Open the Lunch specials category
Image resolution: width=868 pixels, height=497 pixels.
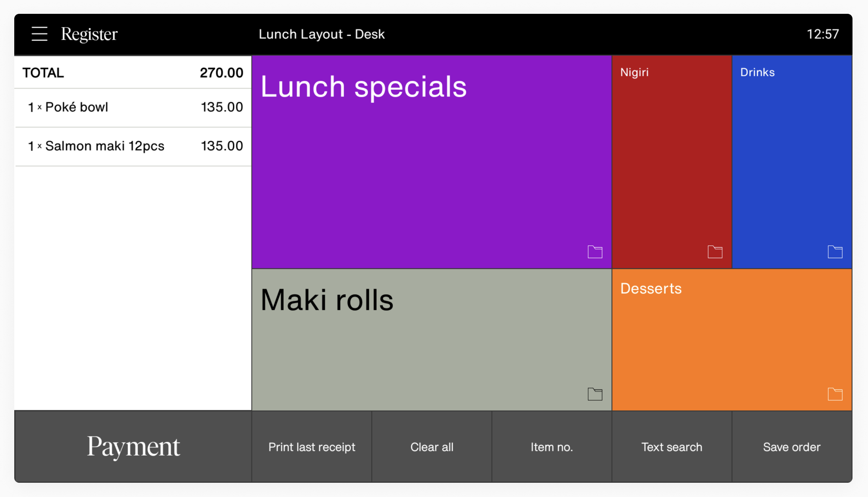432,161
